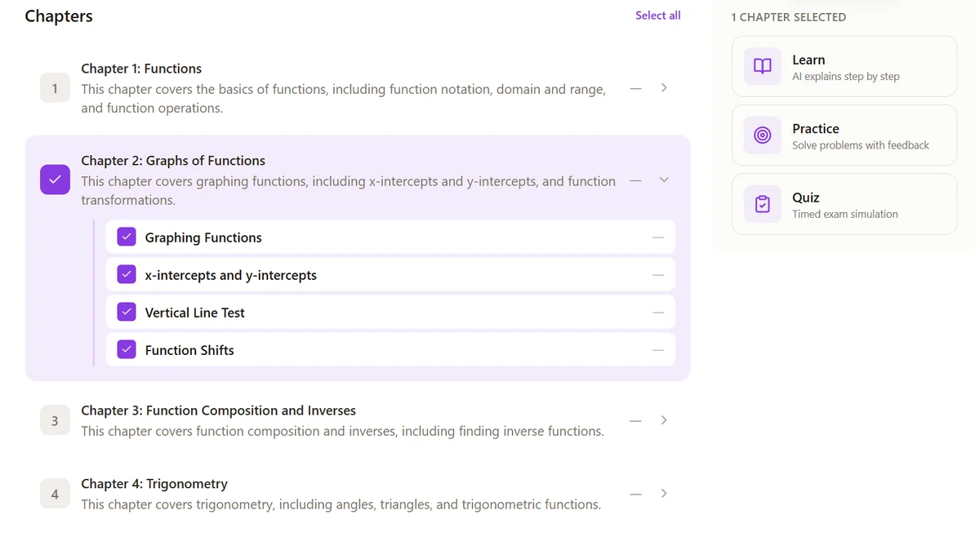The image size is (980, 537).
Task: Click the dash icon for Chapter 1
Action: [635, 88]
